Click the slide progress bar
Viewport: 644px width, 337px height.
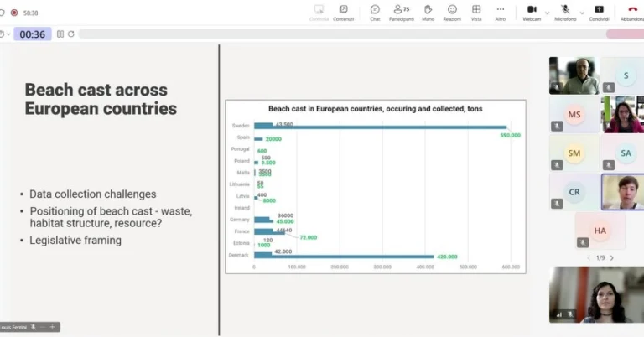pyautogui.click(x=335, y=34)
